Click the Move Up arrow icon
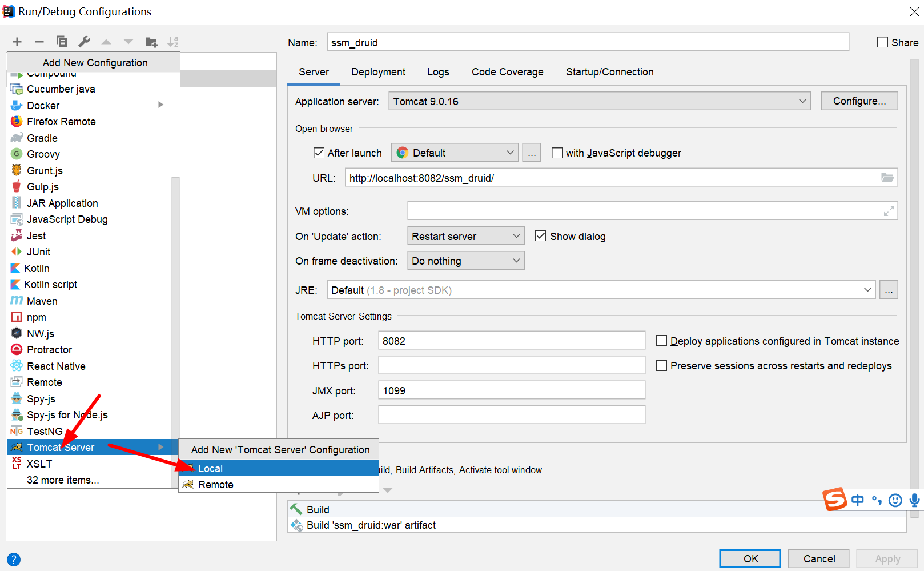 106,42
